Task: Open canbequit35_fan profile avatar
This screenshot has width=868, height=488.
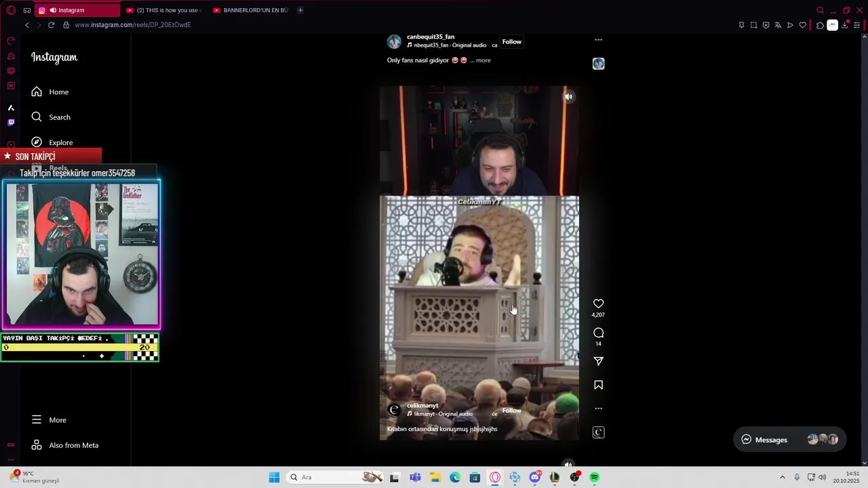Action: pyautogui.click(x=394, y=42)
